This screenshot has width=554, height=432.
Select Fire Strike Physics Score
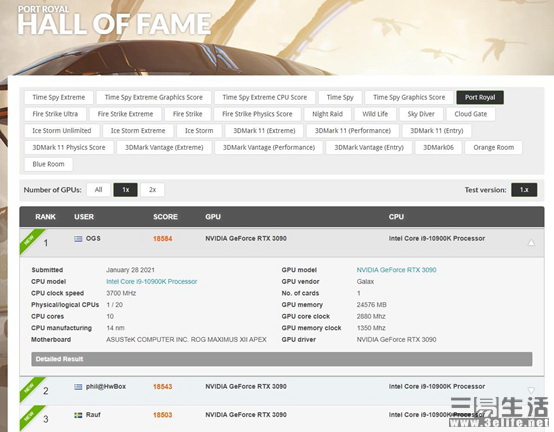(x=257, y=114)
